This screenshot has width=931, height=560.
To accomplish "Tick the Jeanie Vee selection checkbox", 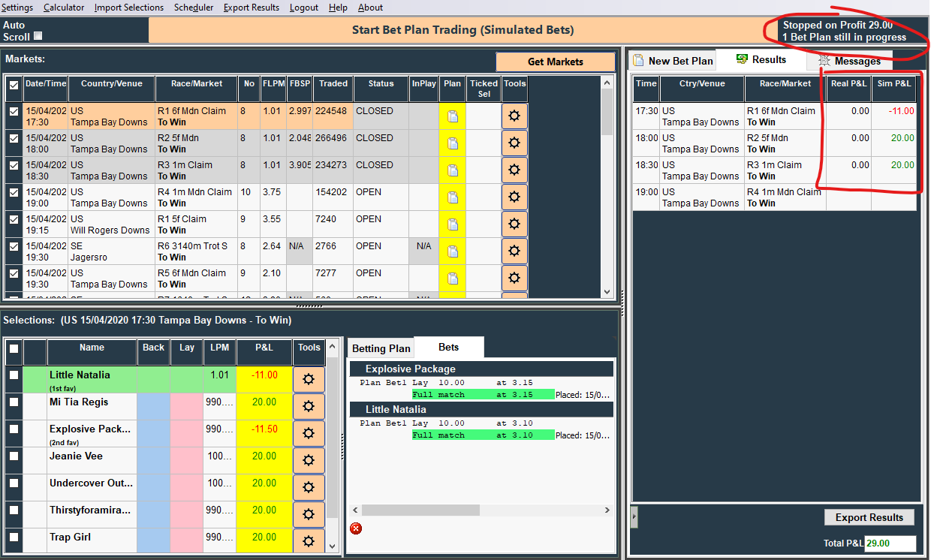I will [14, 456].
